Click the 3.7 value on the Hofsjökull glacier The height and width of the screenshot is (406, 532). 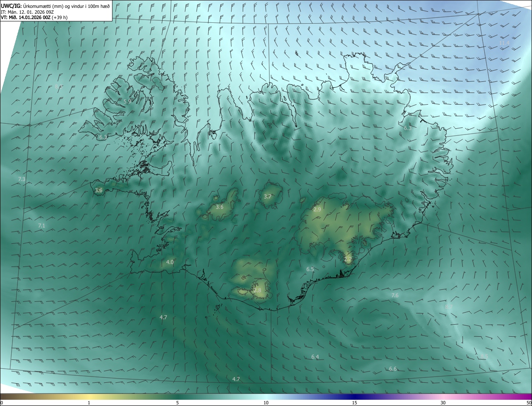[267, 196]
